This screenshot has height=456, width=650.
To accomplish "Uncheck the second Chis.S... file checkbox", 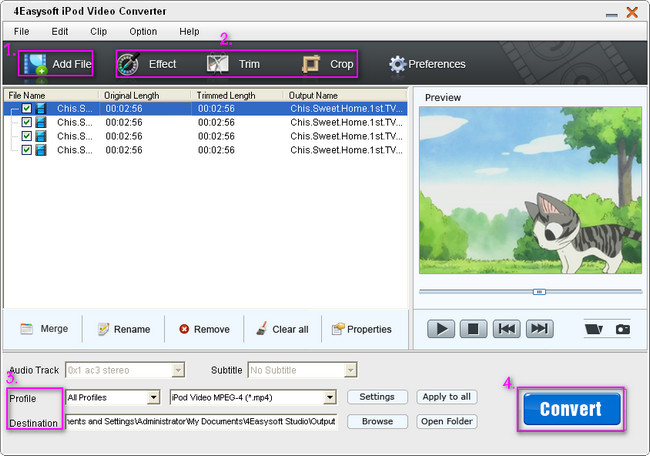I will click(x=27, y=122).
